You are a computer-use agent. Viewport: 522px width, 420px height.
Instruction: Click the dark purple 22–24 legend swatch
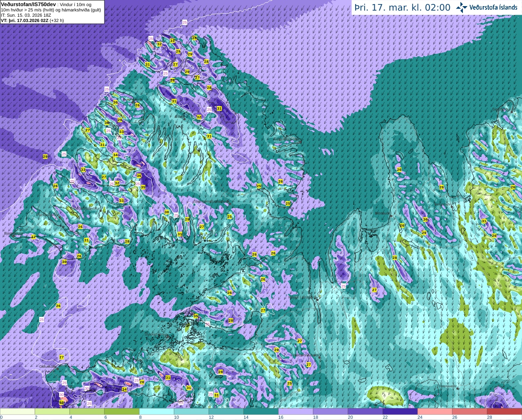(x=400, y=411)
